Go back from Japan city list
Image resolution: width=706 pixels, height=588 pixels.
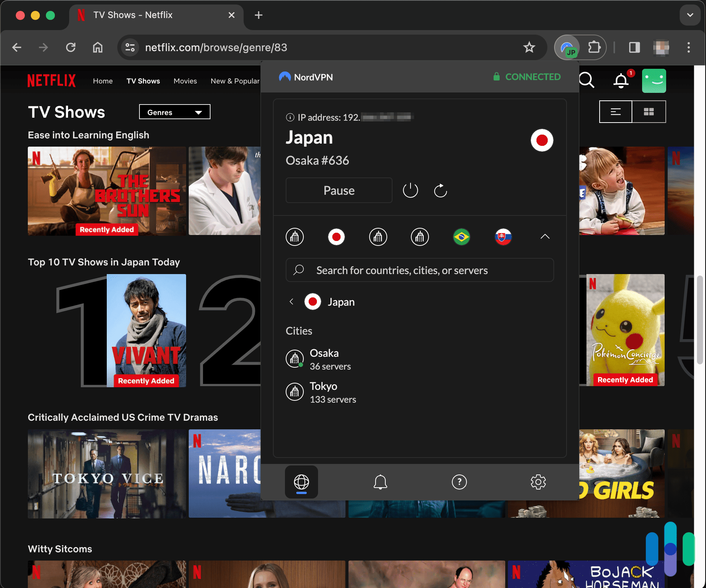click(291, 302)
